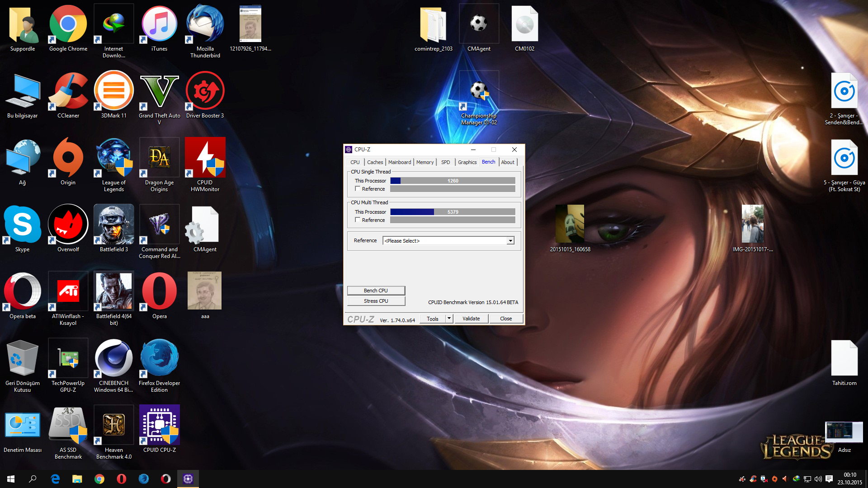Screen dimensions: 868x488
Task: Open Microsoft Edge from taskbar
Action: [55, 479]
